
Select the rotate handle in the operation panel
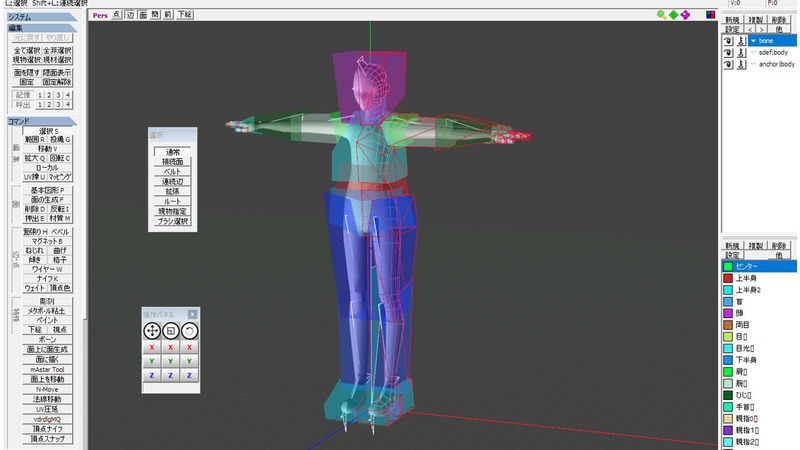coord(189,331)
